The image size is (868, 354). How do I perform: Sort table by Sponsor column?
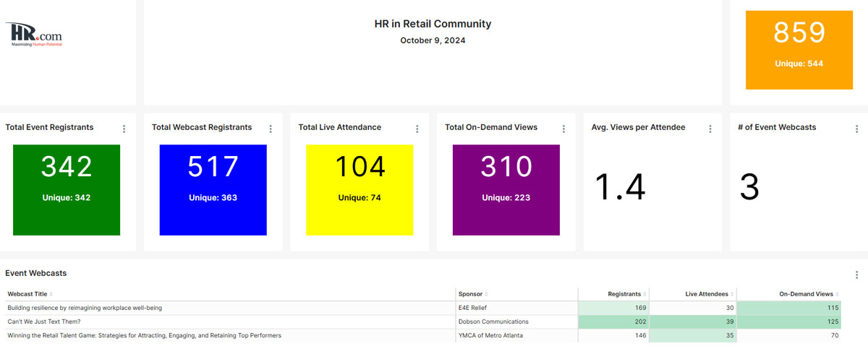pyautogui.click(x=472, y=294)
